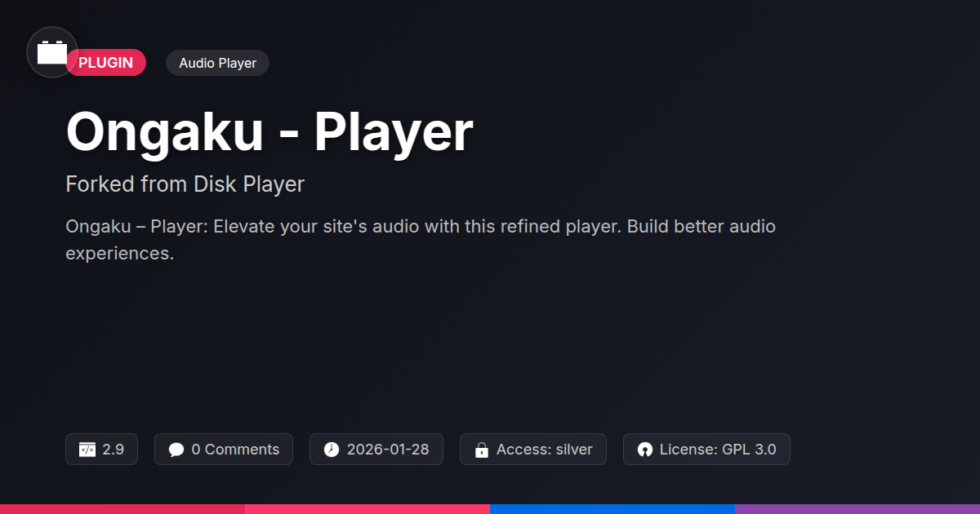
Task: Select the red PLUGIN badge
Action: click(x=106, y=63)
